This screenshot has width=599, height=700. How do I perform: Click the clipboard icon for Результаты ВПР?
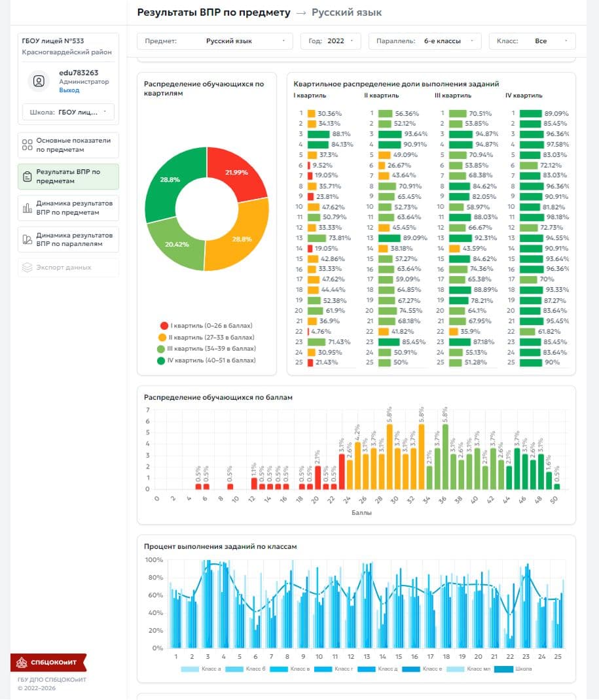click(x=27, y=177)
